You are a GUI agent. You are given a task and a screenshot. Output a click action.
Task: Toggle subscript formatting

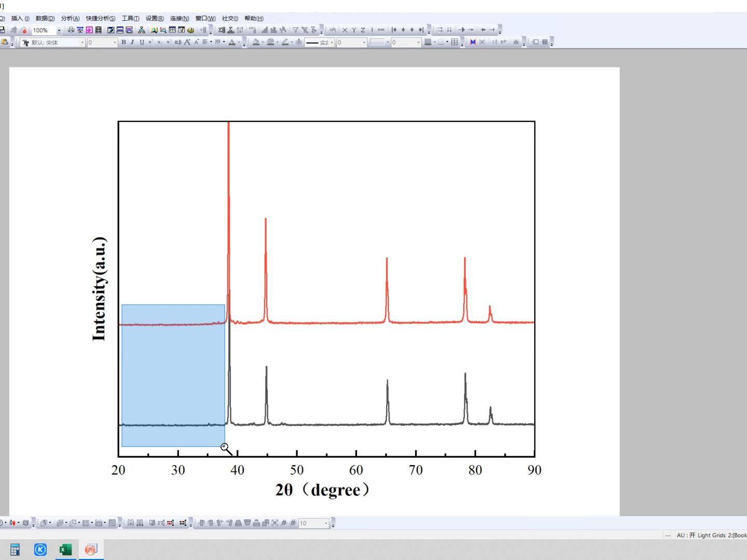pyautogui.click(x=159, y=42)
